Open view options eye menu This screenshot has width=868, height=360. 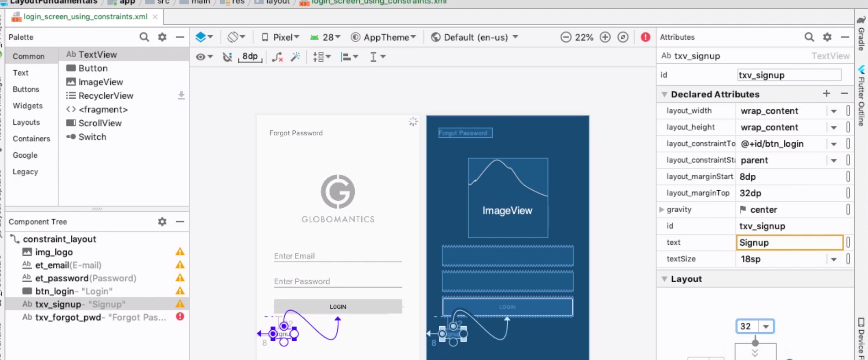204,57
